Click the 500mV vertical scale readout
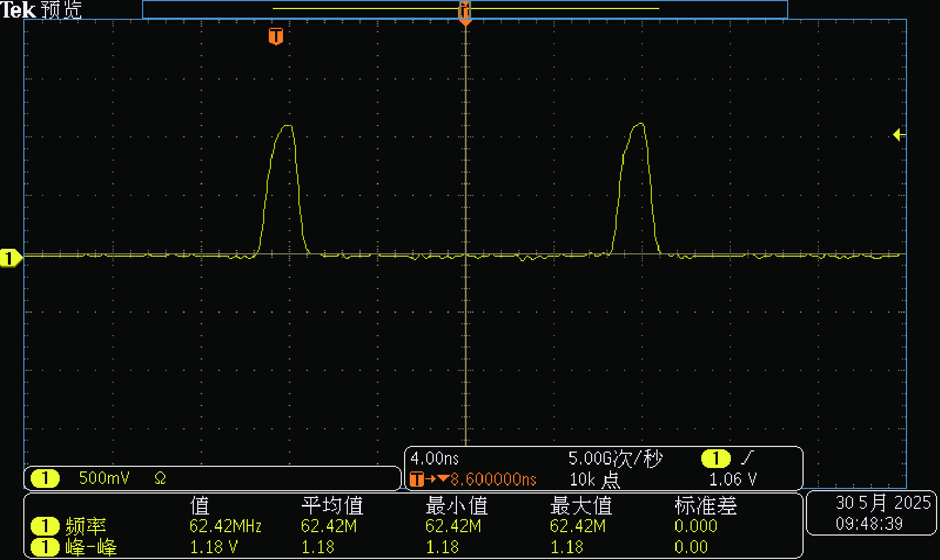This screenshot has height=560, width=940. (x=104, y=478)
